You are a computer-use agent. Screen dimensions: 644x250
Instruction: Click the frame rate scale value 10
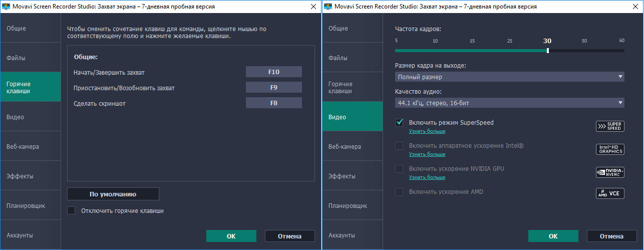(435, 41)
